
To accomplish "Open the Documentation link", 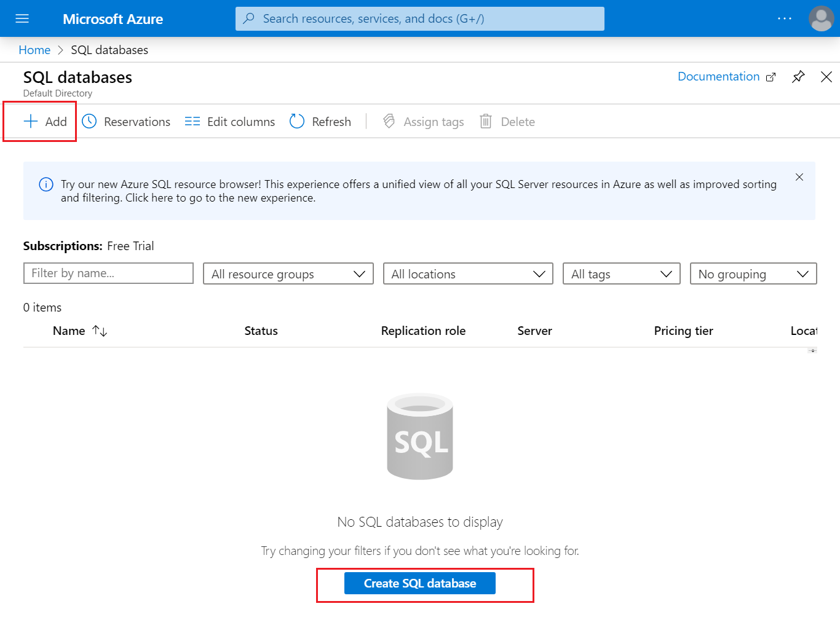I will click(719, 76).
